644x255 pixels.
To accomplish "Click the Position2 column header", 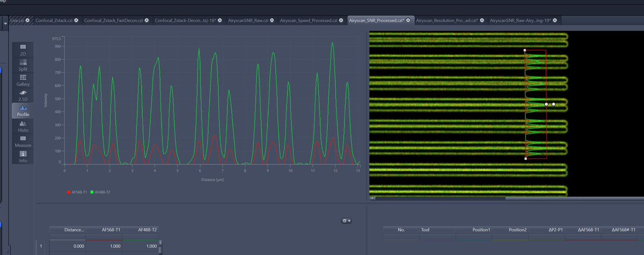I will (510, 230).
